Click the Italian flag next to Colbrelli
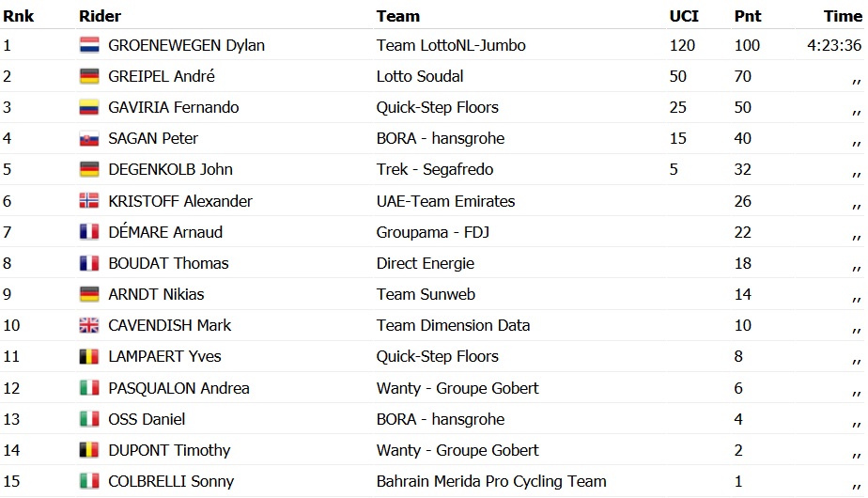This screenshot has width=868, height=498. tap(89, 481)
